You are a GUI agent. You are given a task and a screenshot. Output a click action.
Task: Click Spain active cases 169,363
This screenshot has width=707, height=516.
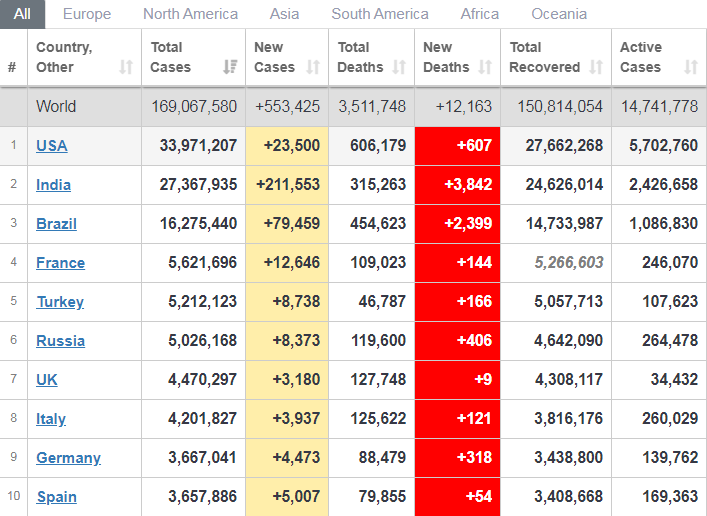coord(670,497)
